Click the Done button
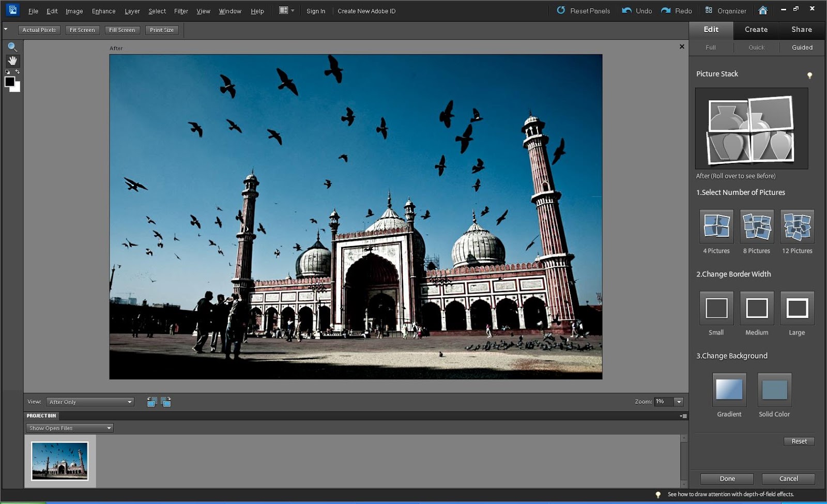Image resolution: width=827 pixels, height=504 pixels. pyautogui.click(x=726, y=479)
